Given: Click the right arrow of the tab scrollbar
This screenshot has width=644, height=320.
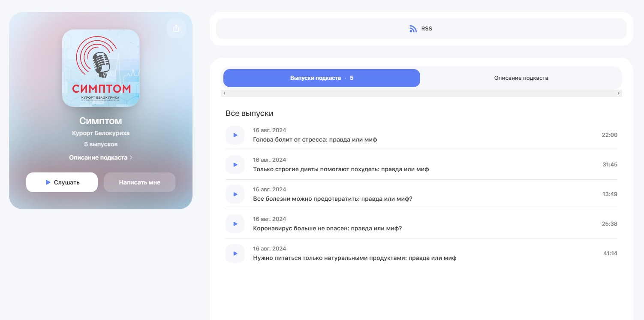Looking at the screenshot, I should 618,93.
